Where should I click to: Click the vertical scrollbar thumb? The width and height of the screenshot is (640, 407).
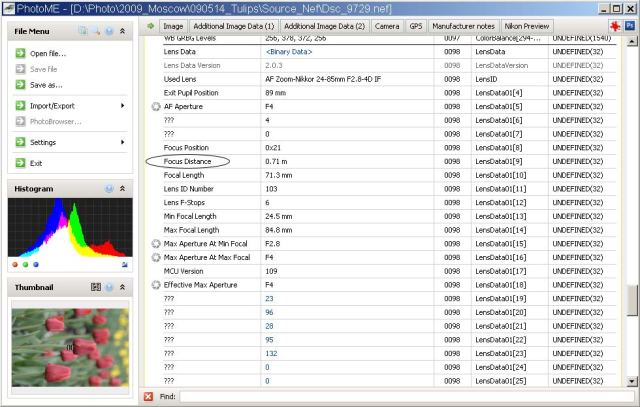tap(631, 300)
